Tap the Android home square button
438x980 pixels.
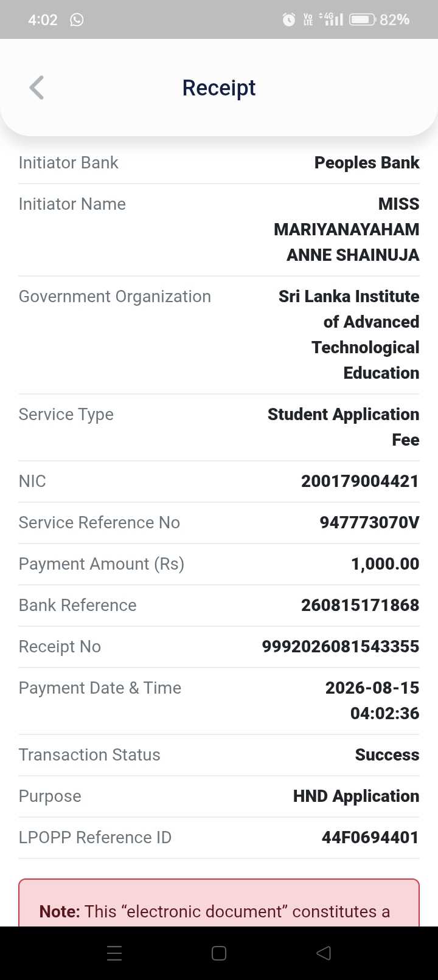pos(219,953)
